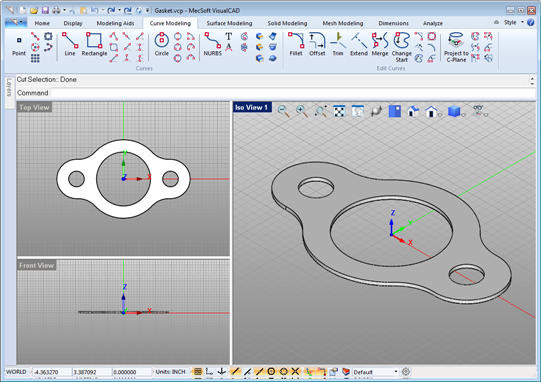Activate the Top View label
The image size is (541, 382).
tap(34, 107)
